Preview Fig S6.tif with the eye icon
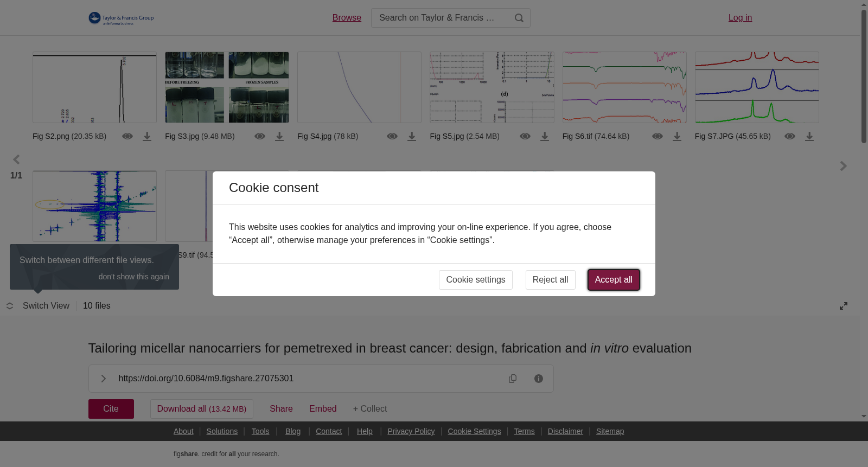868x467 pixels. [x=658, y=136]
